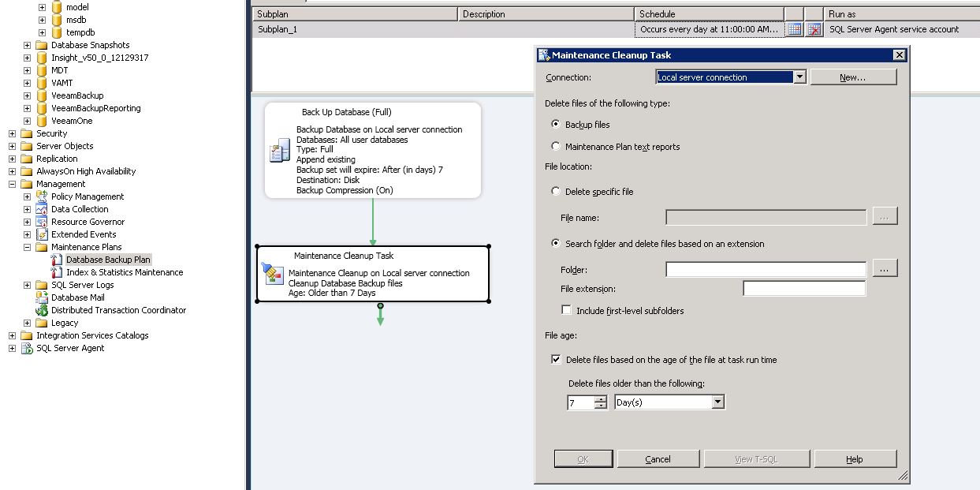Click the VeeamBackupReporting database icon
The image size is (980, 490).
coord(42,108)
